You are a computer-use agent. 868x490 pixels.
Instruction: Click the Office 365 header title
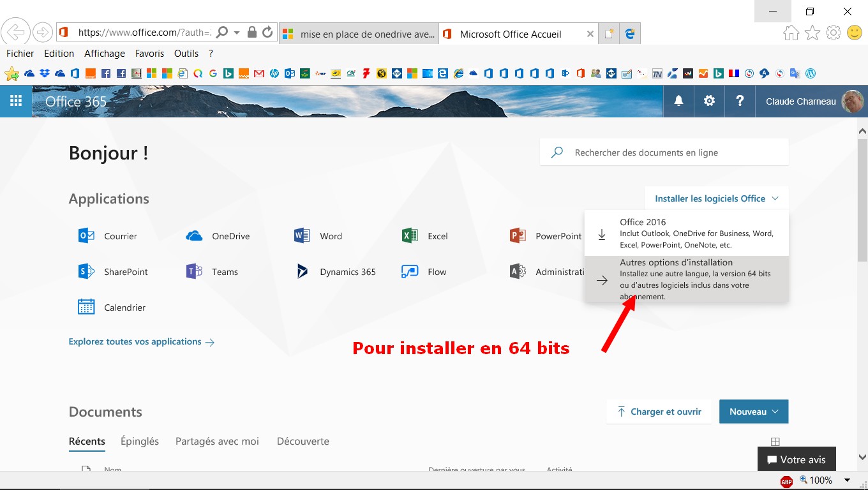pos(76,101)
